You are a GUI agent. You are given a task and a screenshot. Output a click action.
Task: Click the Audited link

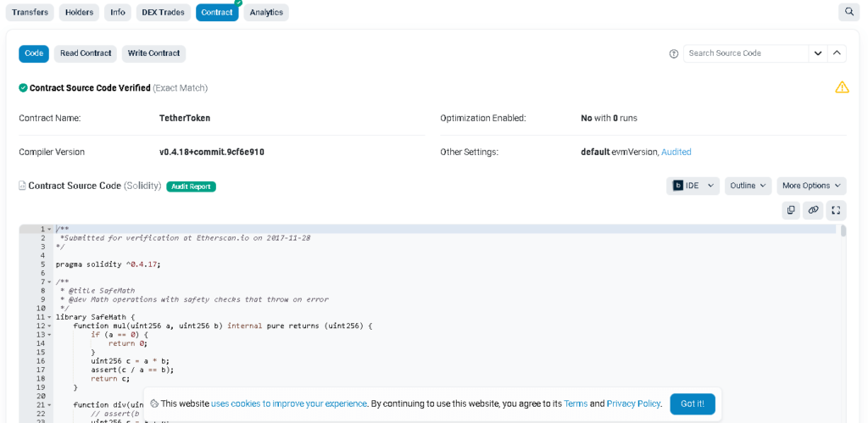(676, 152)
